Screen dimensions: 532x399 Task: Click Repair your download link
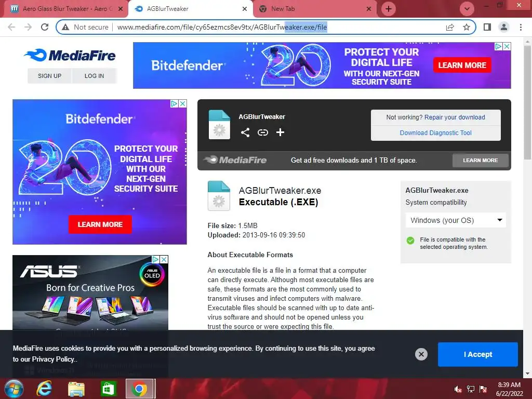coord(455,117)
